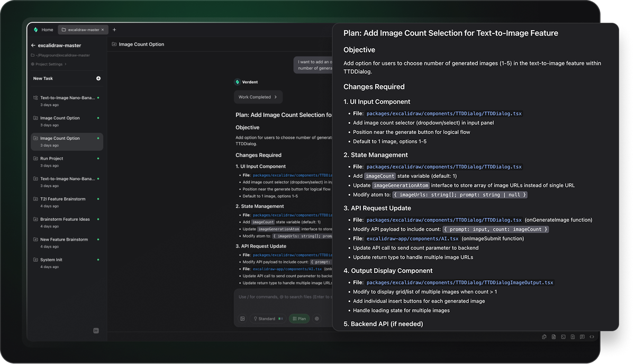Open the T2I Feature Brainstorm task

click(67, 202)
